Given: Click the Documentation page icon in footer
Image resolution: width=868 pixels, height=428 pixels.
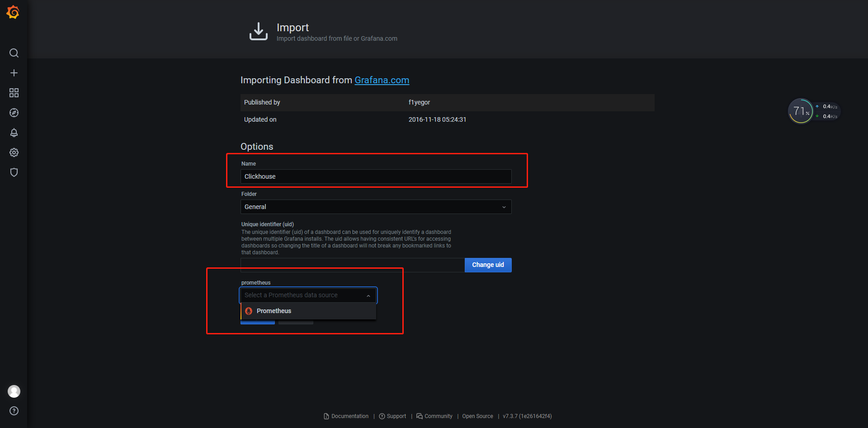Looking at the screenshot, I should pyautogui.click(x=326, y=416).
